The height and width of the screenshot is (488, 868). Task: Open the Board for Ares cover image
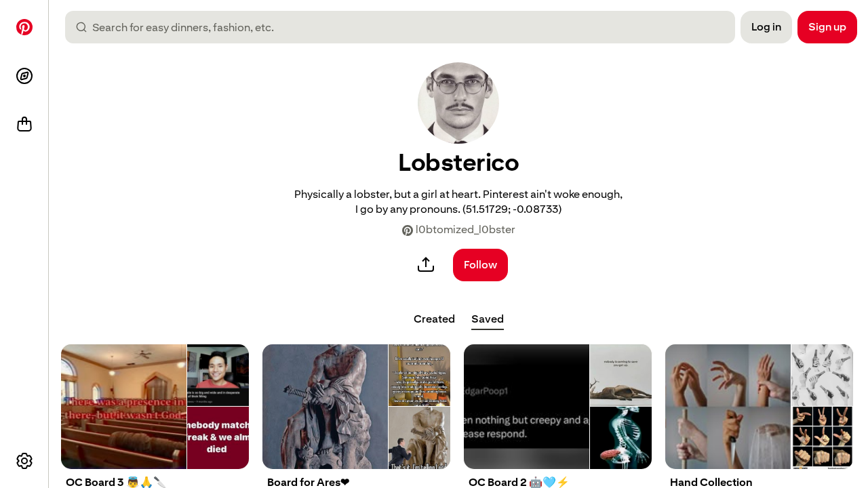click(356, 407)
